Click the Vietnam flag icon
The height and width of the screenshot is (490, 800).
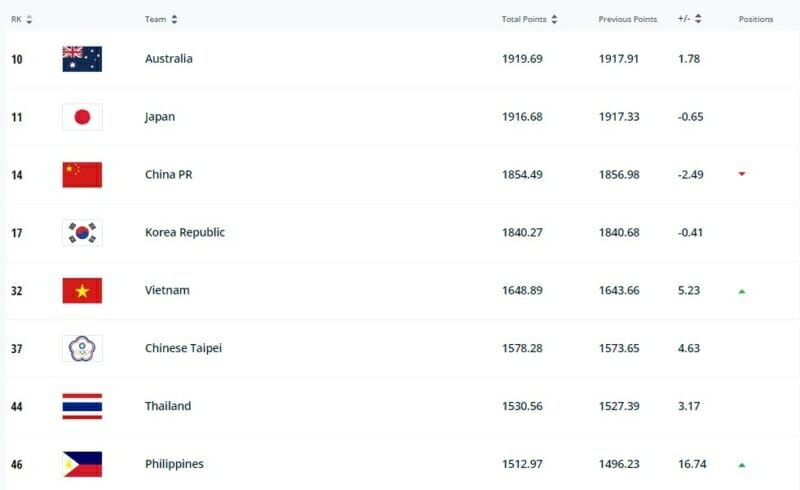click(82, 291)
